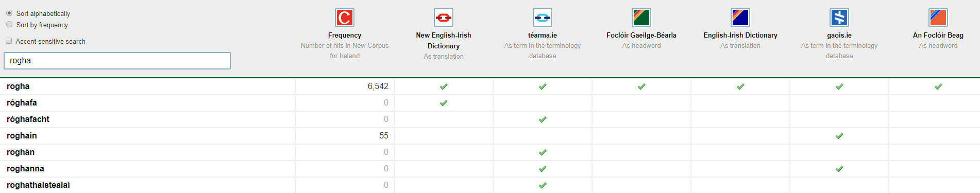The image size is (980, 193).
Task: Click the téarma.ie checkmark for roghán
Action: coord(543,152)
